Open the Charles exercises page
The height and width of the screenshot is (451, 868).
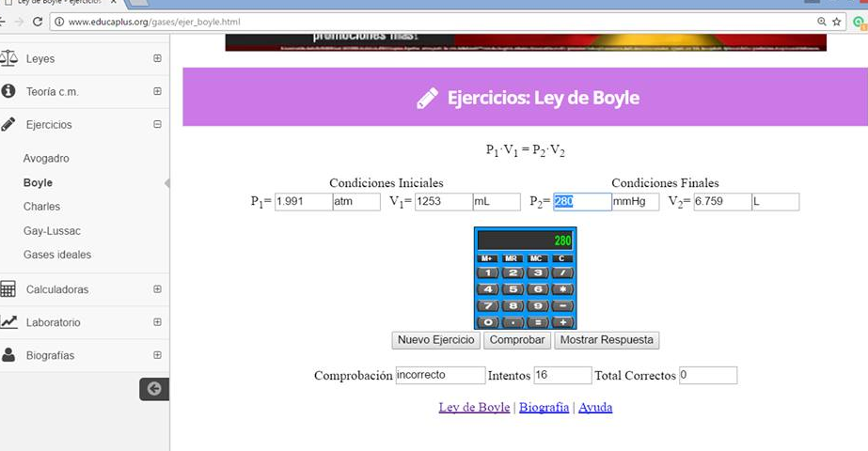pos(41,207)
